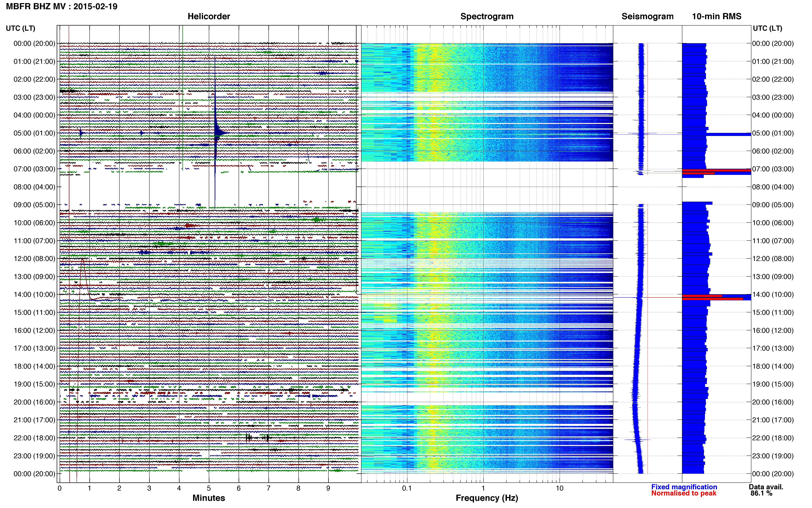Click left time label '22:00 (18:00)'

tap(34, 438)
